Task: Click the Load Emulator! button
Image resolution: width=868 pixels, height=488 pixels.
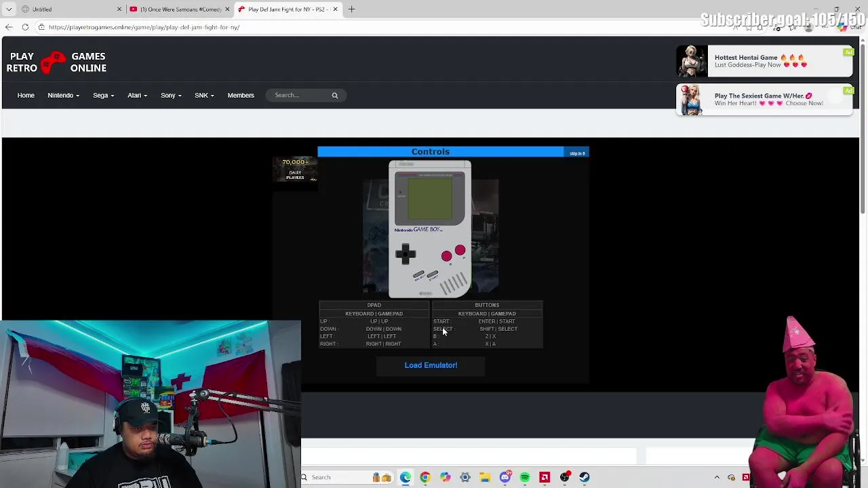Action: click(431, 365)
